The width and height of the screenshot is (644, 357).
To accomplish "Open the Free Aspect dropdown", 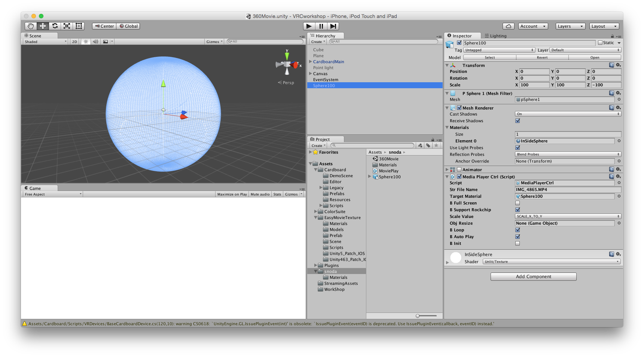I will click(x=52, y=194).
